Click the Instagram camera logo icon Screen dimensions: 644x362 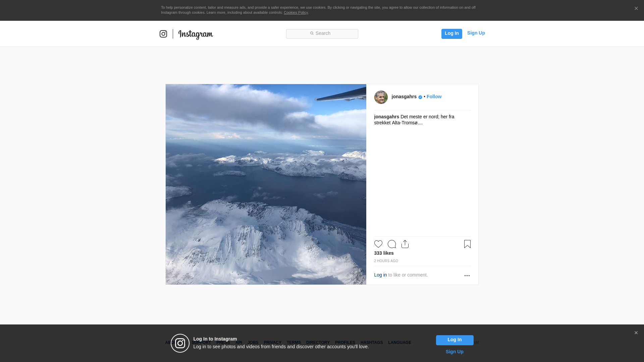click(163, 34)
